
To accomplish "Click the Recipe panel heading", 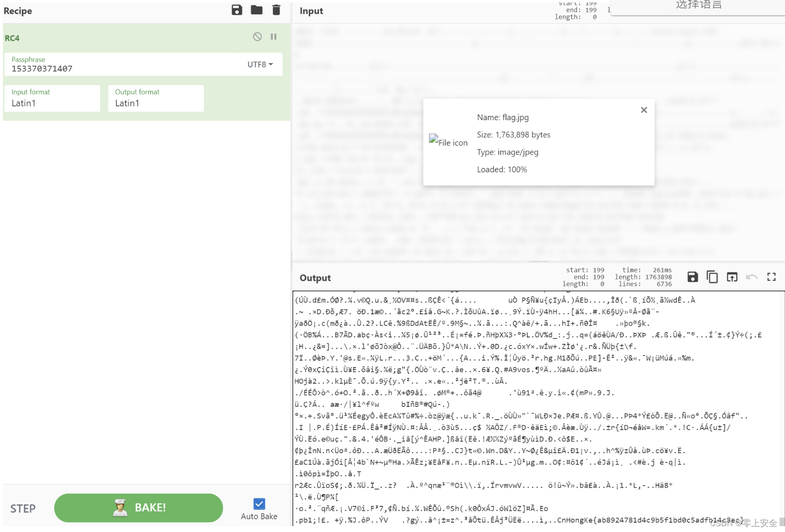I will (x=18, y=11).
